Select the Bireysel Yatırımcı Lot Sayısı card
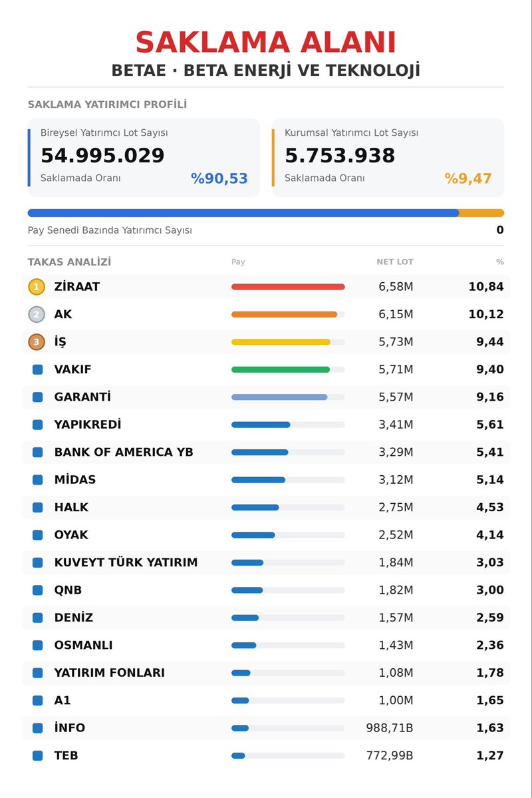532x798 pixels. pos(144,158)
